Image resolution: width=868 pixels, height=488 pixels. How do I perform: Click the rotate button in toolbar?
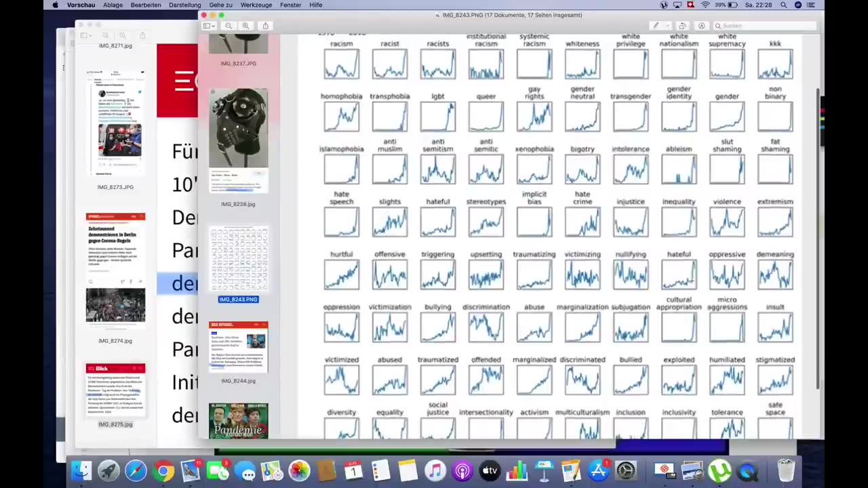tap(682, 26)
